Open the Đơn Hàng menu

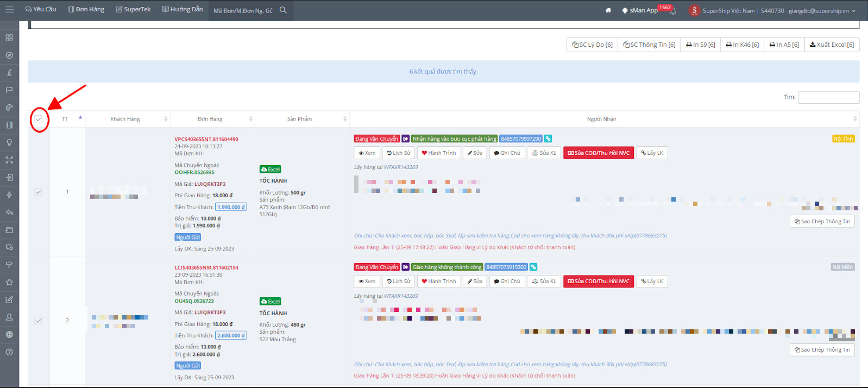86,9
